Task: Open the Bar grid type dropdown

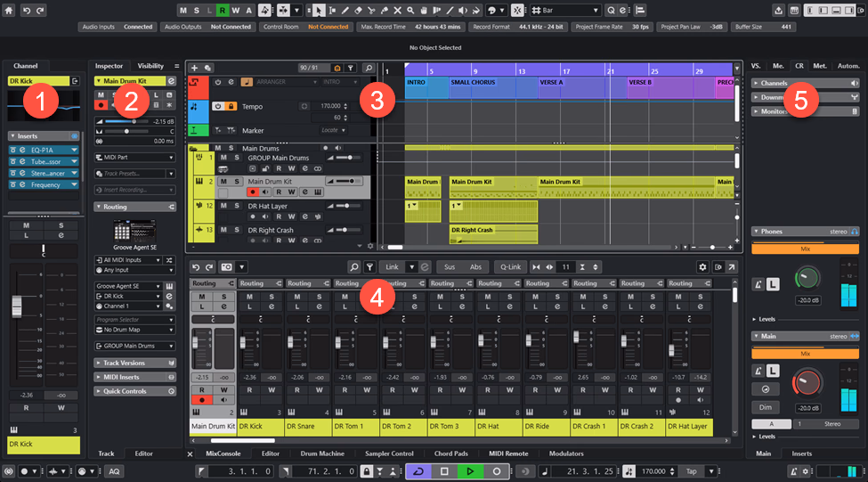Action: point(565,10)
